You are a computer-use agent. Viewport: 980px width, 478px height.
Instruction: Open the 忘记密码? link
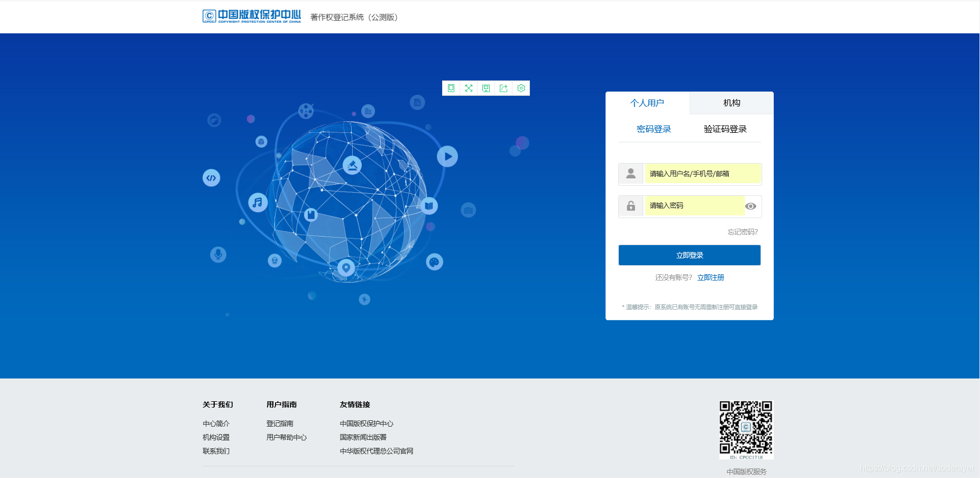[743, 232]
